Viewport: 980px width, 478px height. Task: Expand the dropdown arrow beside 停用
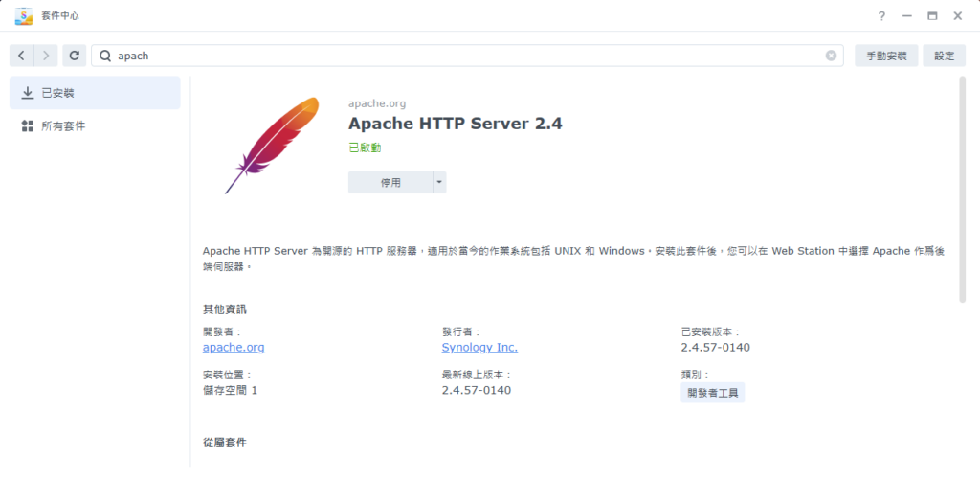[439, 182]
